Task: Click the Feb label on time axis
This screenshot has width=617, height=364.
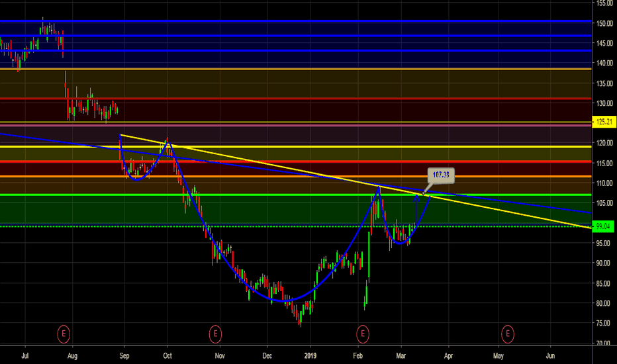Action: click(357, 356)
